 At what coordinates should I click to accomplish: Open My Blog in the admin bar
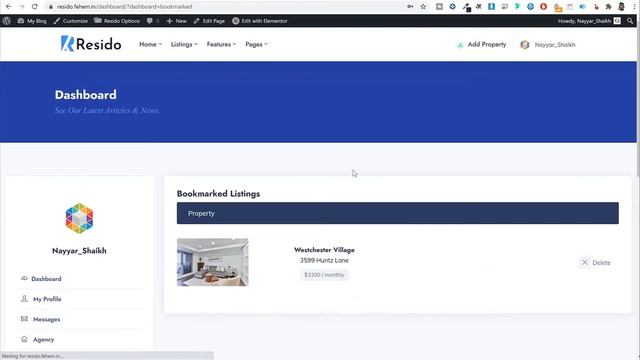tap(32, 21)
